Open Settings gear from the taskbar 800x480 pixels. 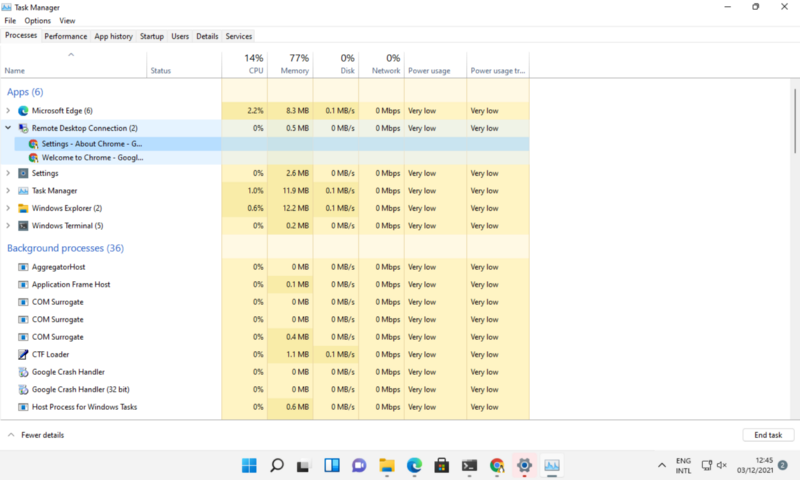coord(524,465)
